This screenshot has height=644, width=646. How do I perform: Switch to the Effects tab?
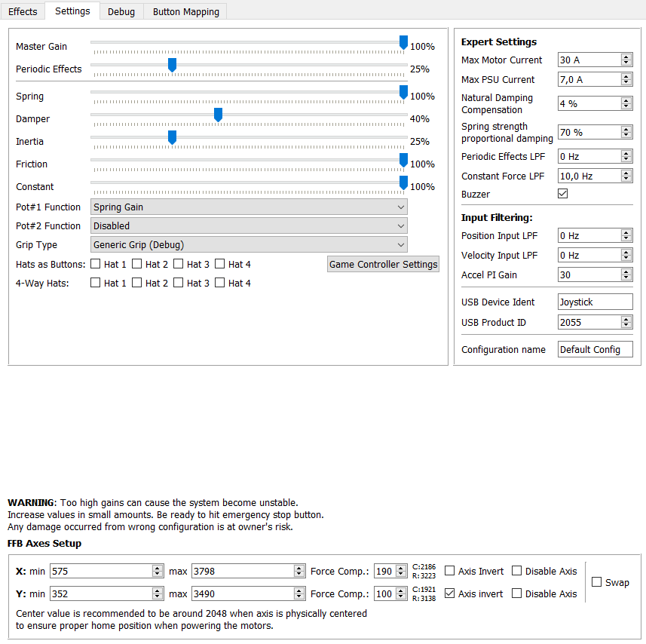(x=23, y=11)
